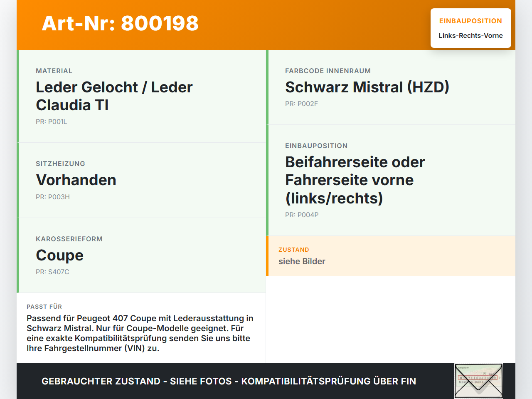The width and height of the screenshot is (532, 399).
Task: Click the Karosserieform value Coupe
Action: pos(60,255)
